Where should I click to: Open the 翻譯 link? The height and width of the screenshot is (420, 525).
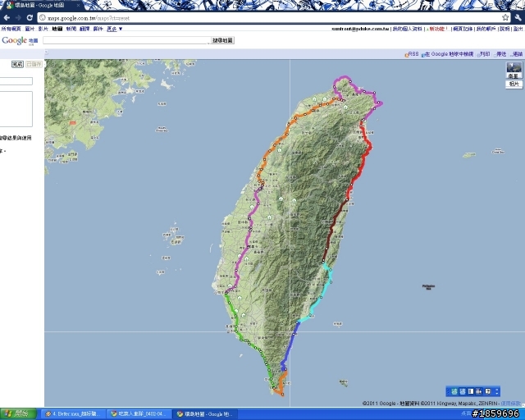click(84, 29)
